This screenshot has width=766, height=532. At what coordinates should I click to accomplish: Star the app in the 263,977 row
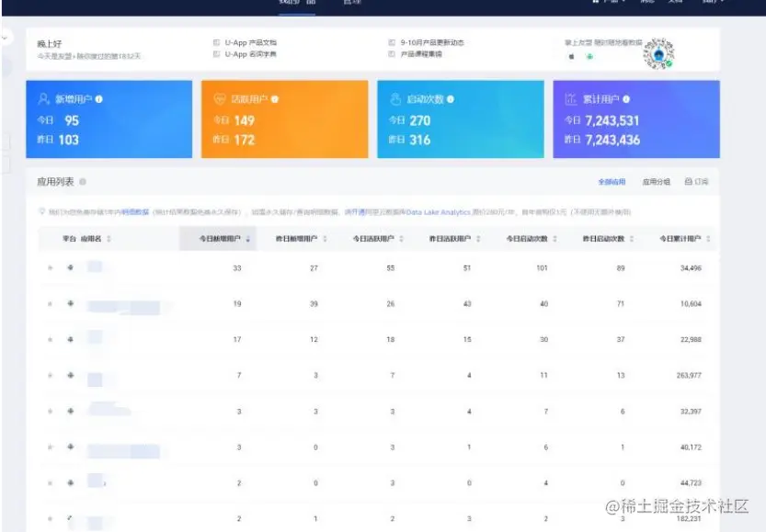pyautogui.click(x=50, y=375)
